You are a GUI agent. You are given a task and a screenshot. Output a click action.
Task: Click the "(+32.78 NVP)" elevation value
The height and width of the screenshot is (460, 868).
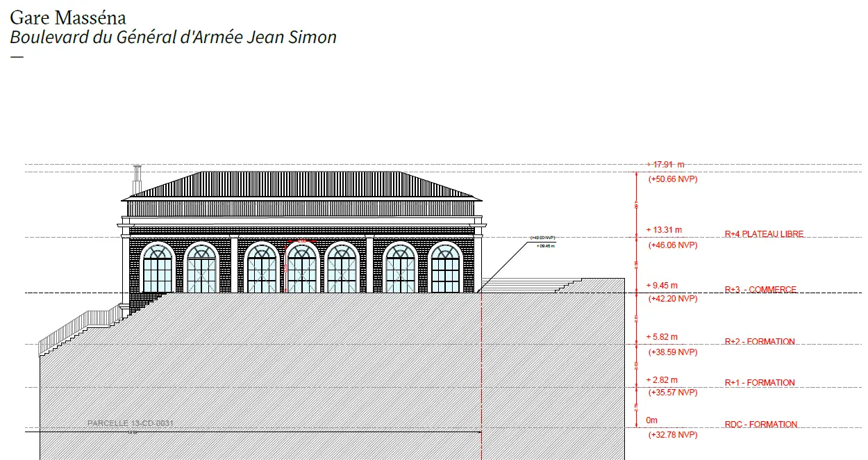click(673, 435)
